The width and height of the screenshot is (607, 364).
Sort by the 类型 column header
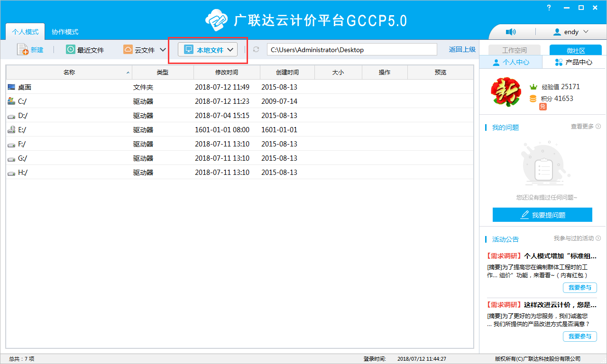click(163, 73)
